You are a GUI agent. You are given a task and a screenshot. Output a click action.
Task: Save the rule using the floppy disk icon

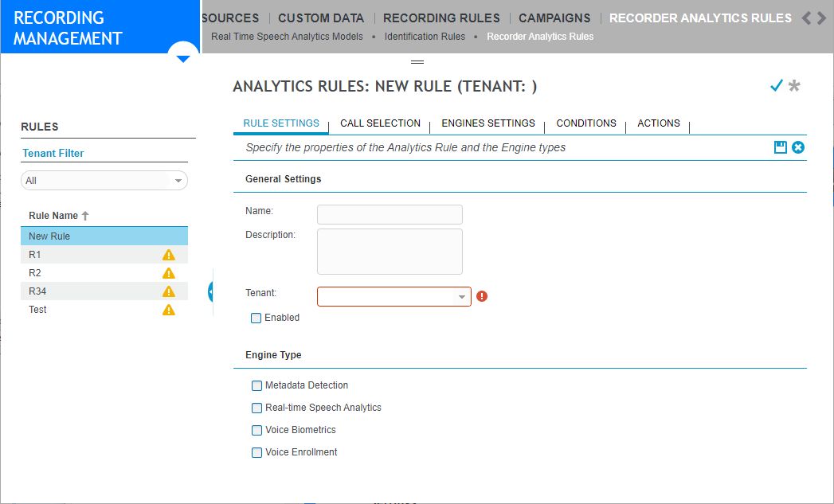(x=781, y=147)
